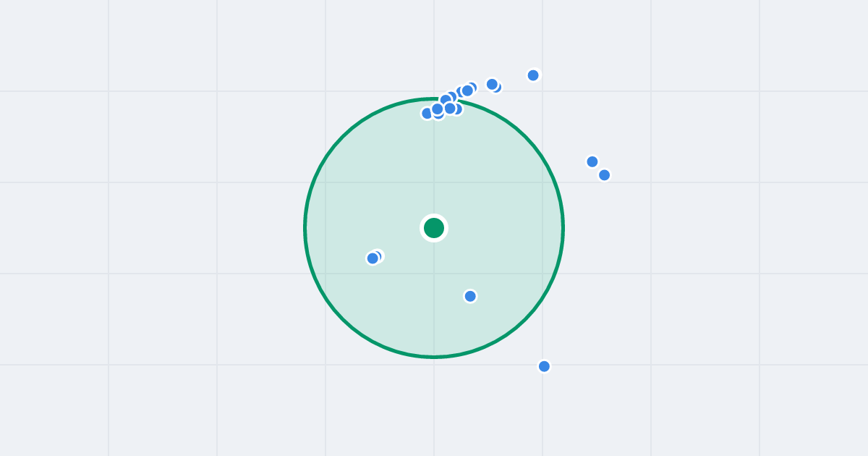The image size is (868, 456).
Task: Click the upper of two blue dots right of circle
Action: [592, 161]
